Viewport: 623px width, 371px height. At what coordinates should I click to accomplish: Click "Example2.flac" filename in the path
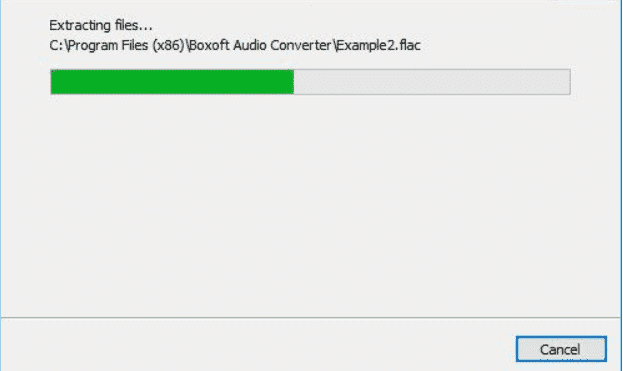pyautogui.click(x=378, y=45)
